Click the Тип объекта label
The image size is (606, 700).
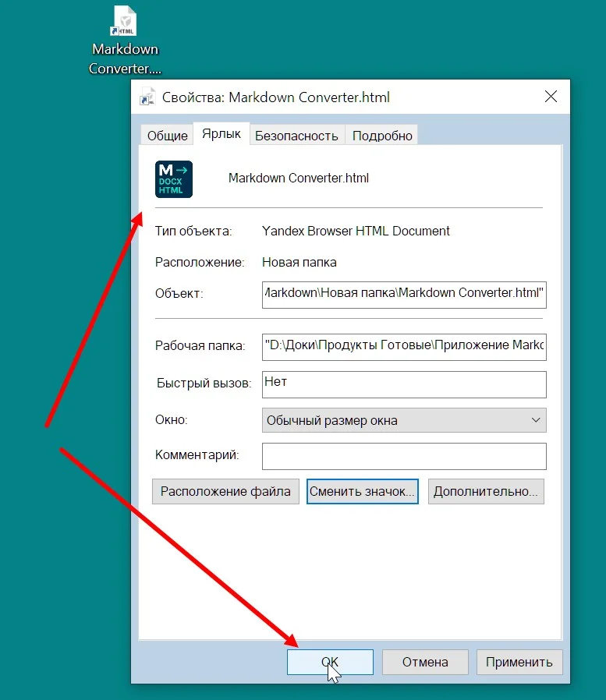point(193,232)
